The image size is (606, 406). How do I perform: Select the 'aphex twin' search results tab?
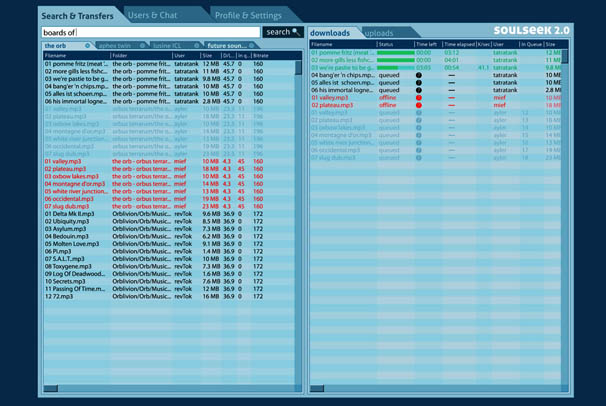114,45
